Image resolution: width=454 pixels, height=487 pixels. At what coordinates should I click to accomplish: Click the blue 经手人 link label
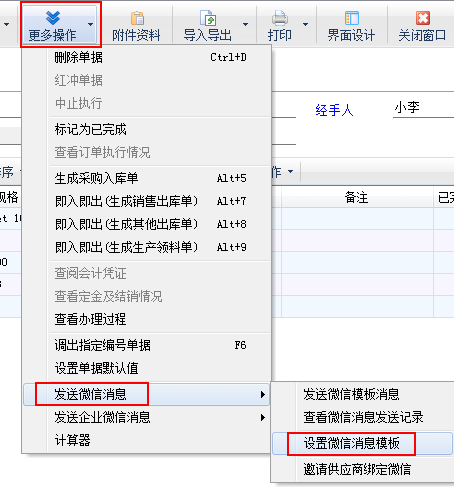click(x=334, y=110)
